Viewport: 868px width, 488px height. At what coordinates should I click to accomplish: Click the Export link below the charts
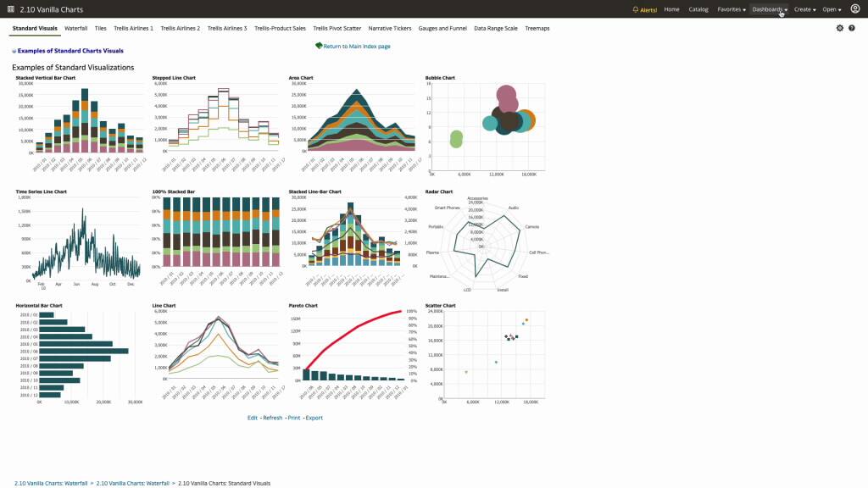point(314,417)
